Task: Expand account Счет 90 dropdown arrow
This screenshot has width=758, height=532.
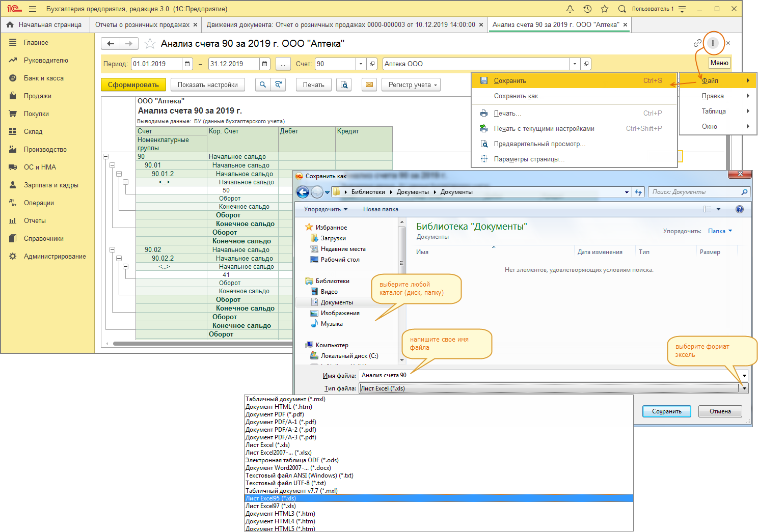Action: click(361, 64)
